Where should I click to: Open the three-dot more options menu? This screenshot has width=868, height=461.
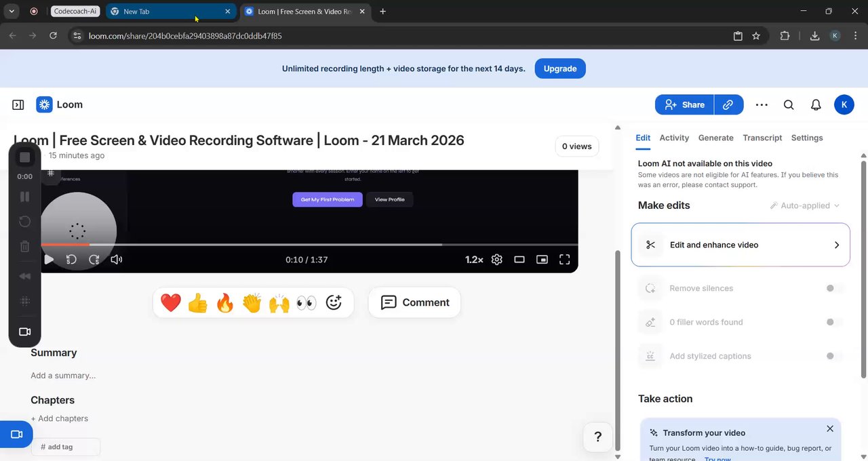click(x=762, y=104)
